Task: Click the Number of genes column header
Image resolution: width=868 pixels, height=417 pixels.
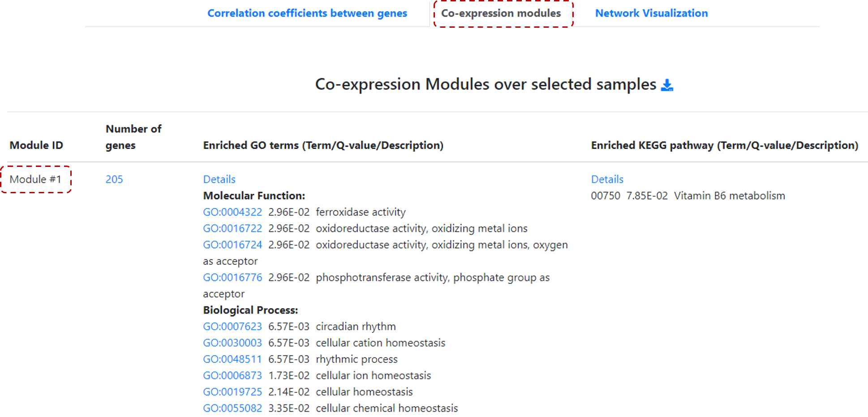Action: 133,137
